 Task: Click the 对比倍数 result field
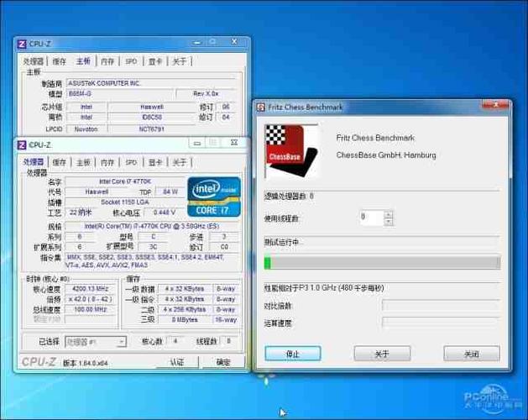point(441,306)
